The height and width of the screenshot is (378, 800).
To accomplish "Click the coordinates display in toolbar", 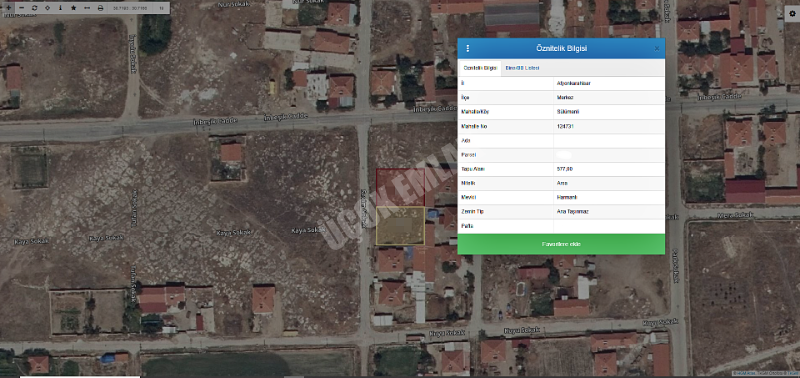I will (130, 8).
